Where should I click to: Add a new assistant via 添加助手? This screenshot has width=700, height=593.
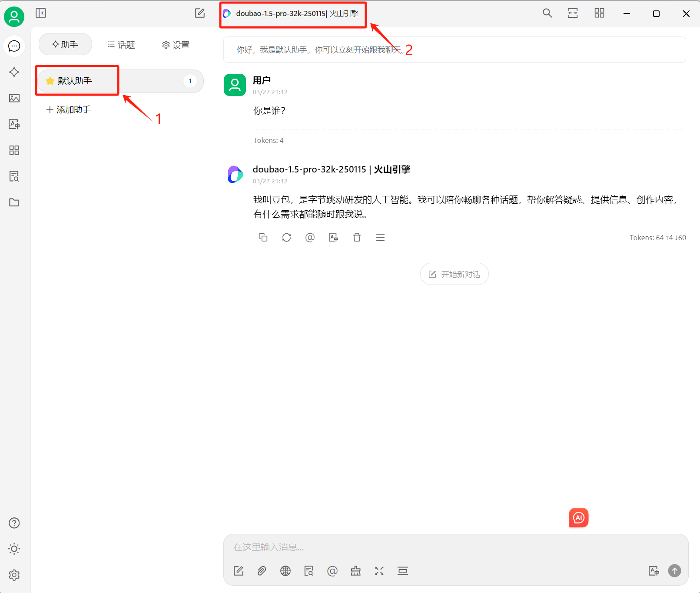pyautogui.click(x=69, y=109)
